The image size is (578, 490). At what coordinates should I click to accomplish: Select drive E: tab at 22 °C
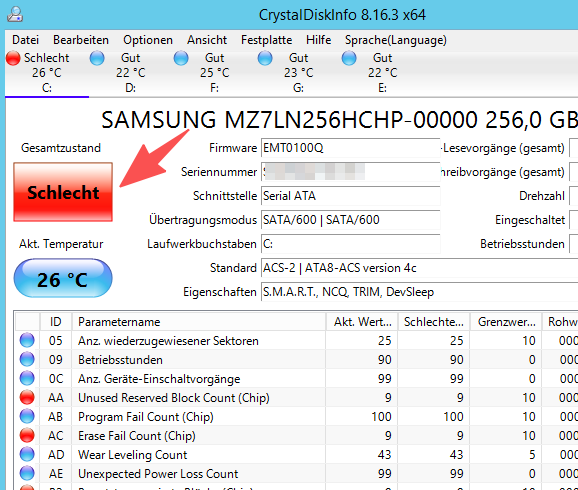(383, 73)
